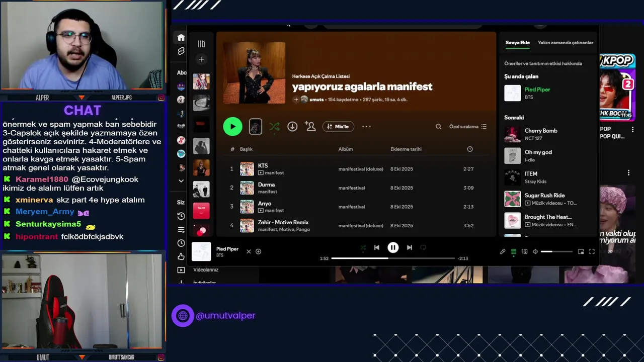Open the playlist cover image
Screen dimensions: 644x362
coord(254,73)
